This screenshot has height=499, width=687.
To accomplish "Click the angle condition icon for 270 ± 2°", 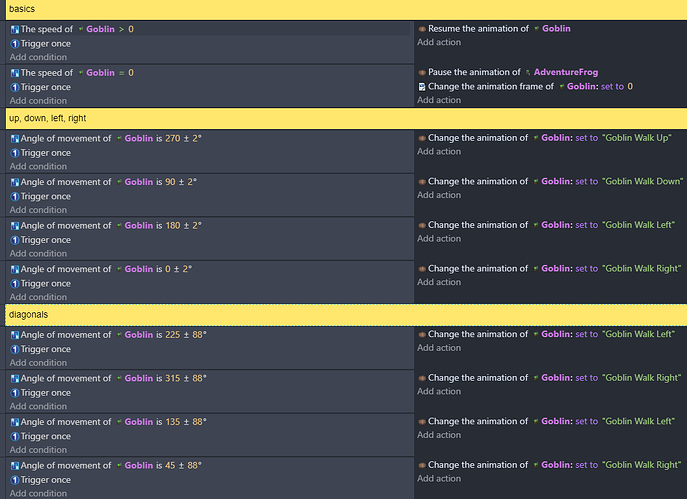I will [x=15, y=138].
